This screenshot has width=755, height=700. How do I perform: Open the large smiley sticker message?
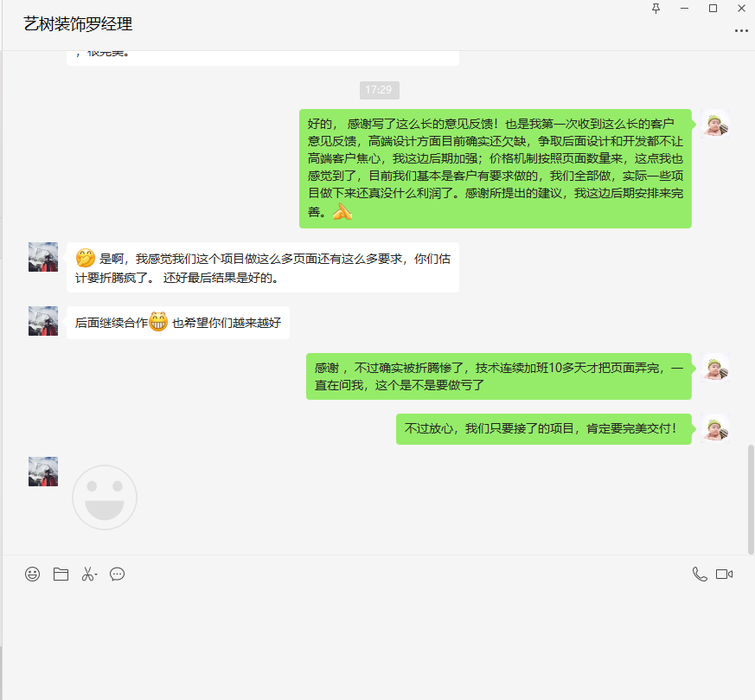(x=105, y=497)
